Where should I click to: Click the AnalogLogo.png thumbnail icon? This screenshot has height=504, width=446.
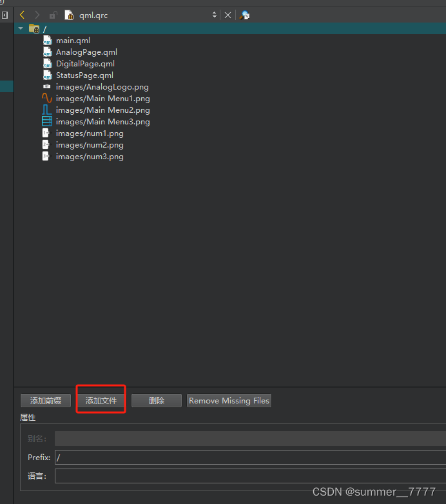tap(47, 86)
